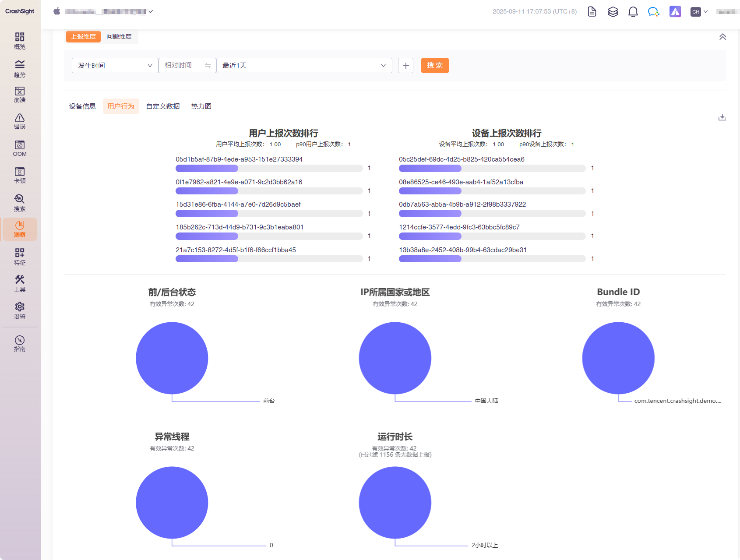
Task: Go to the 卡顿 (ANR) sidebar page
Action: [x=20, y=175]
